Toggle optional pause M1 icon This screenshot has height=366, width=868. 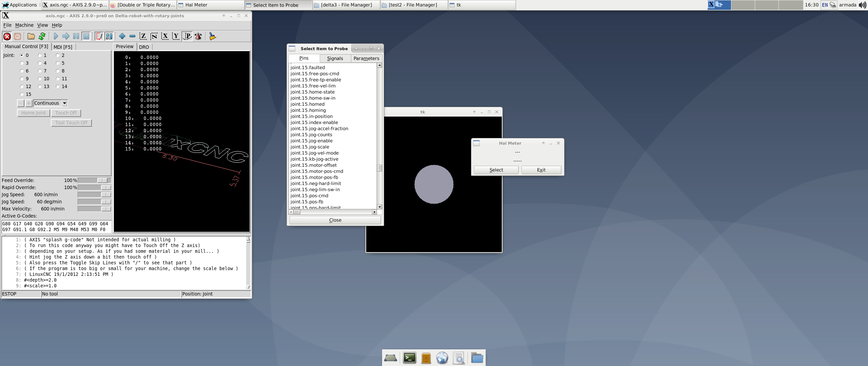[x=109, y=36]
